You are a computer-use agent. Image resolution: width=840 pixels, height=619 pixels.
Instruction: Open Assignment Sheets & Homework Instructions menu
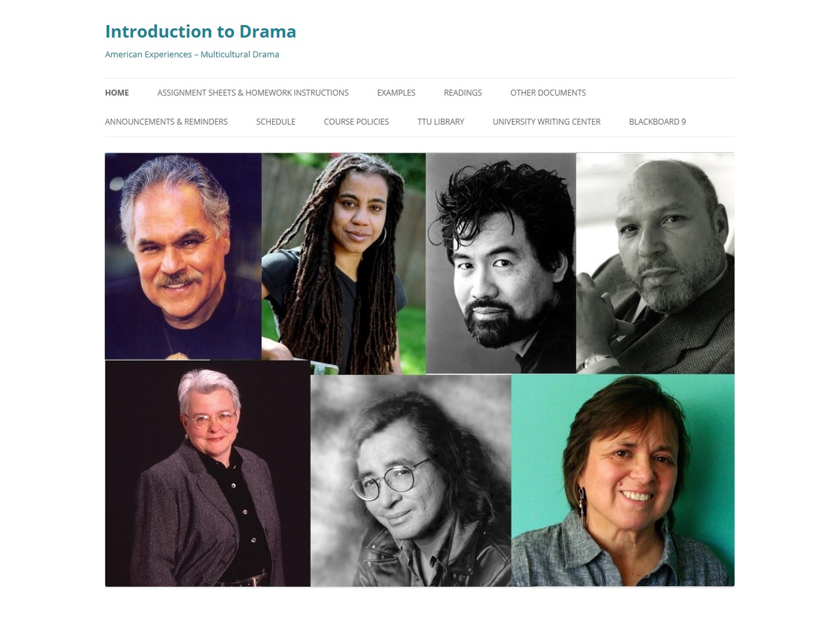253,93
